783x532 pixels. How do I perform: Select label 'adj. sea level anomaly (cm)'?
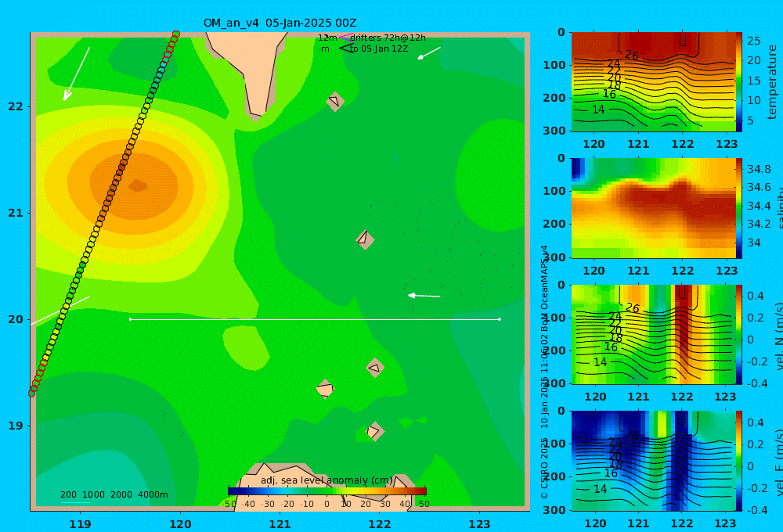(327, 480)
